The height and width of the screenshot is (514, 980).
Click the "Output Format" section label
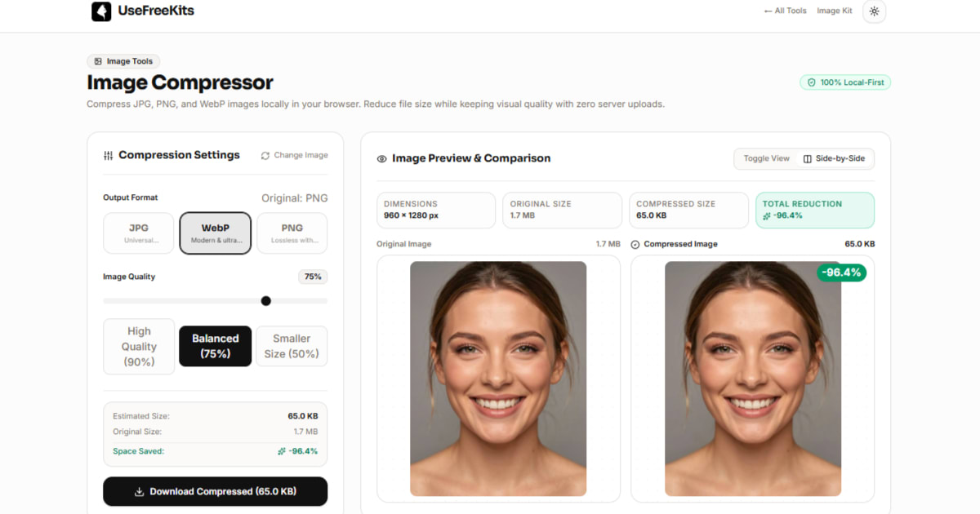(131, 197)
